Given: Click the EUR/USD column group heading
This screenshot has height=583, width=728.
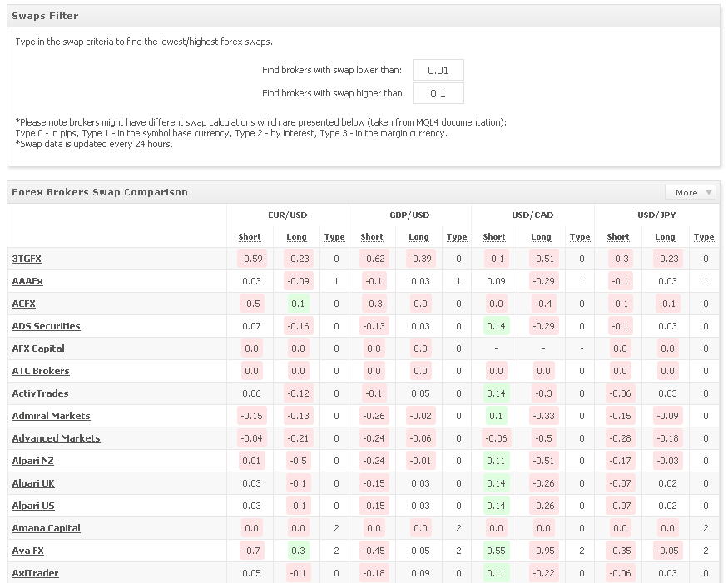Looking at the screenshot, I should tap(287, 215).
